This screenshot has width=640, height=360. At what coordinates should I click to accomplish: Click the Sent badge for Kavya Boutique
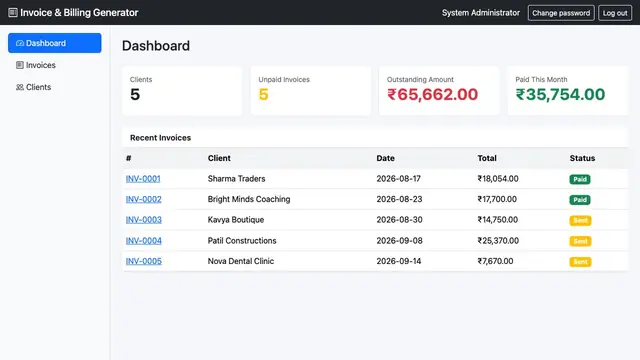(580, 220)
